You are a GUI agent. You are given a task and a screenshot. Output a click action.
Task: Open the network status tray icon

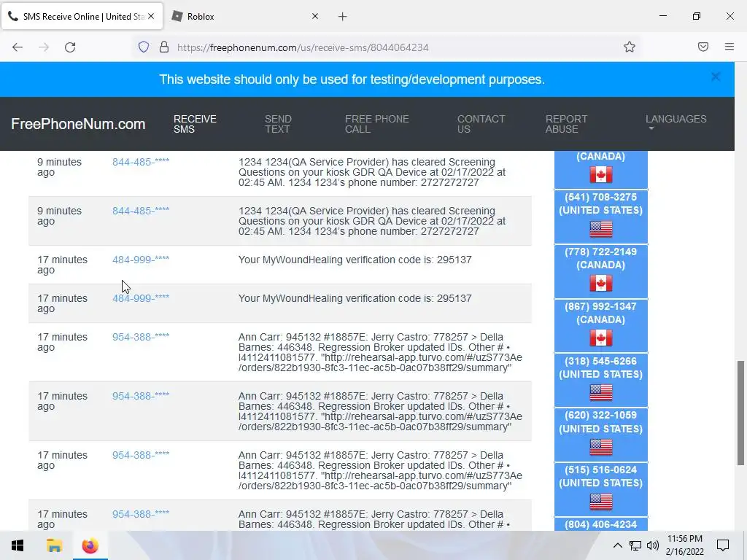[x=635, y=545]
